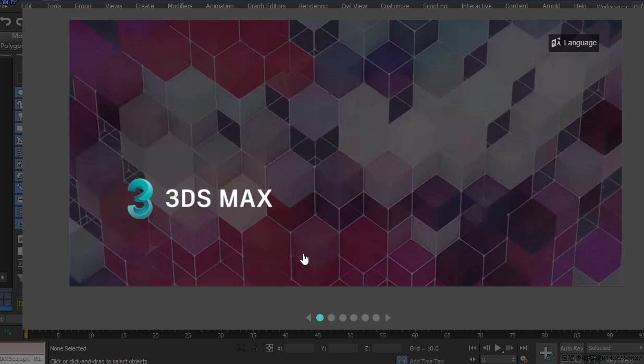Open the Language selector on welcome screen
This screenshot has height=364, width=644.
574,43
